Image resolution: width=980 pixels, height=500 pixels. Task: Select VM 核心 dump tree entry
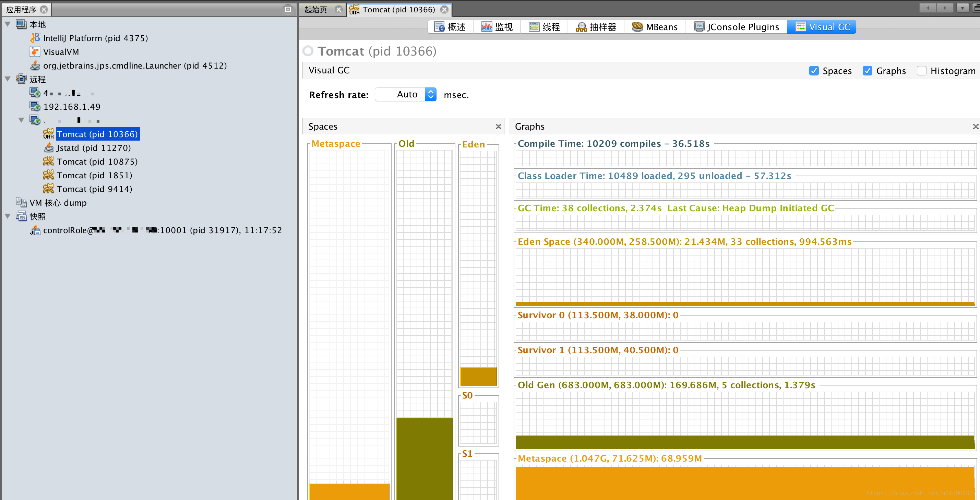click(x=58, y=202)
